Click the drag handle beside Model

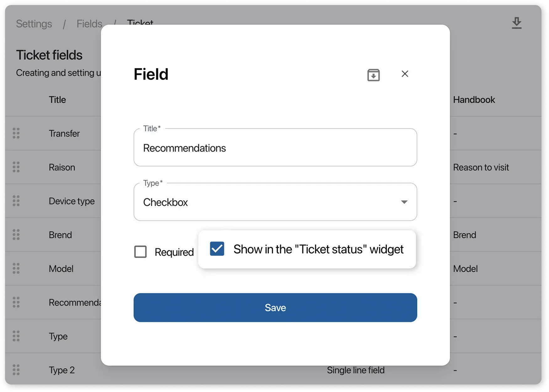click(16, 268)
